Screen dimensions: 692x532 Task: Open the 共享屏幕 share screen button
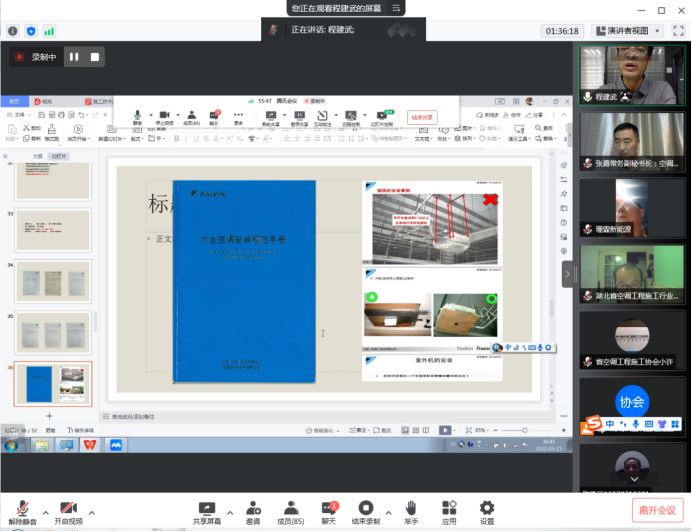click(x=207, y=512)
